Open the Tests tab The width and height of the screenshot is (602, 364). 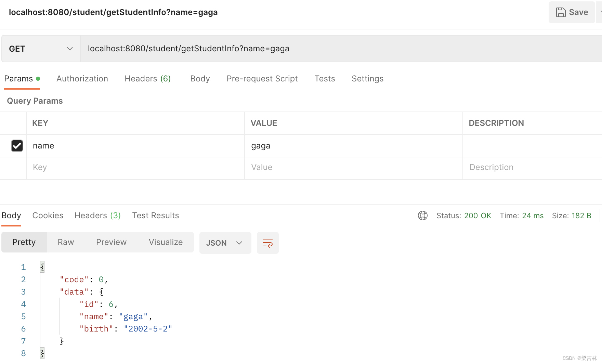pyautogui.click(x=325, y=79)
